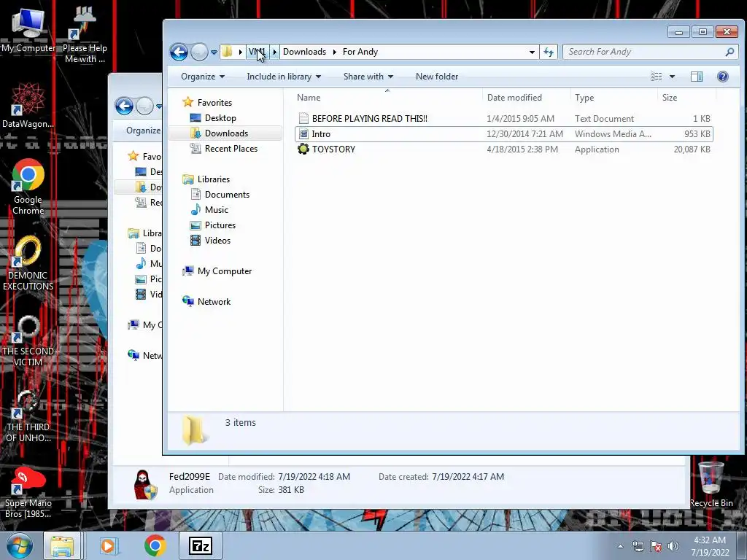
Task: Click the network tray icon
Action: (x=638, y=546)
